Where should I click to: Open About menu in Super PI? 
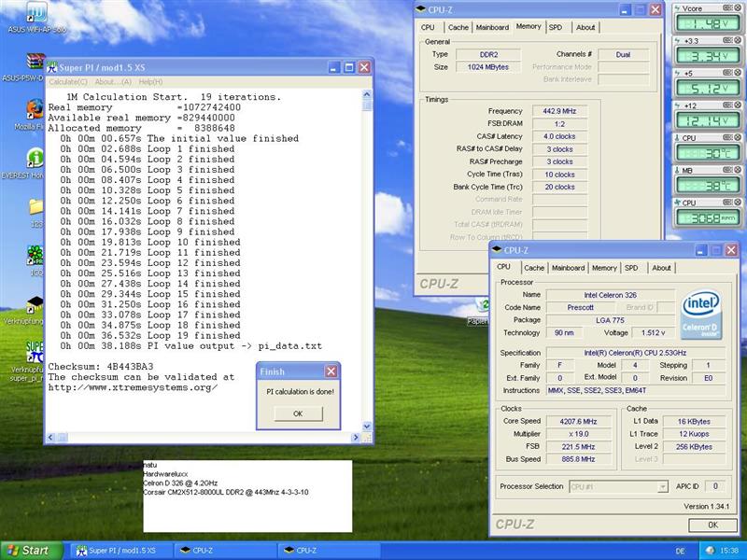[113, 82]
